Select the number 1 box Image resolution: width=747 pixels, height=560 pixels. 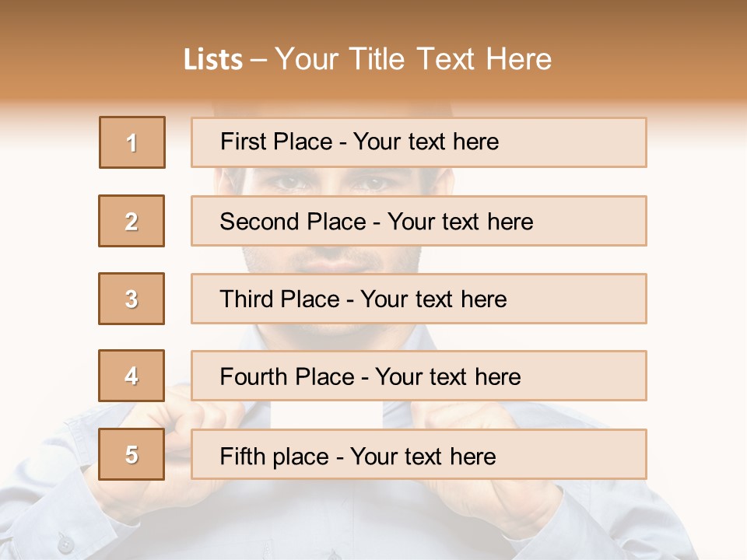click(x=132, y=142)
